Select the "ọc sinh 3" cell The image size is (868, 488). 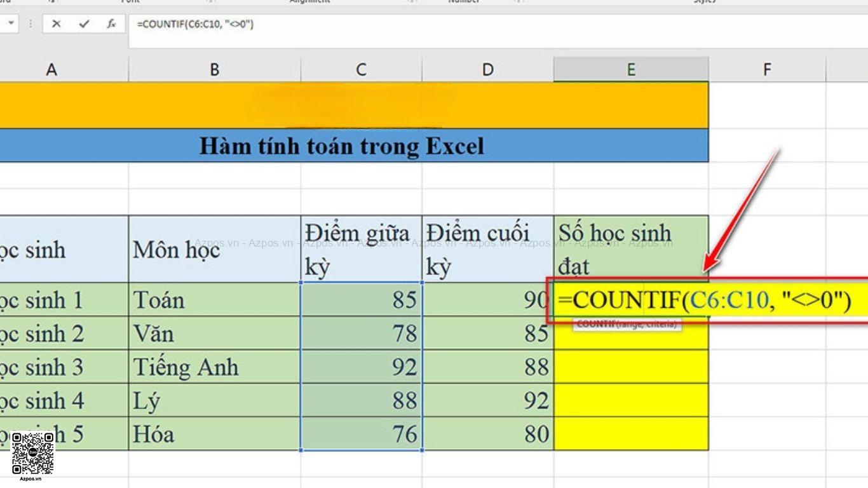(64, 367)
